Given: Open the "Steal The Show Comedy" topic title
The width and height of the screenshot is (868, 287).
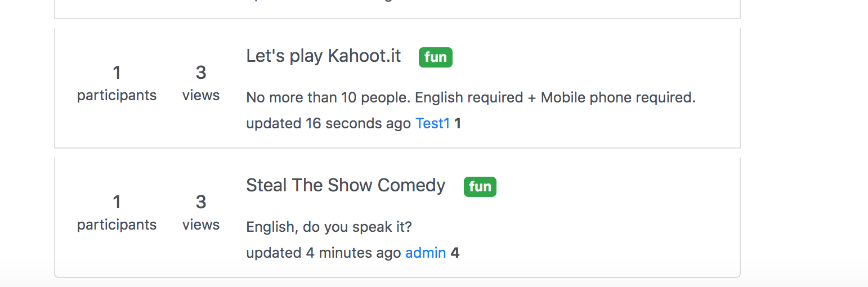Looking at the screenshot, I should (x=346, y=186).
